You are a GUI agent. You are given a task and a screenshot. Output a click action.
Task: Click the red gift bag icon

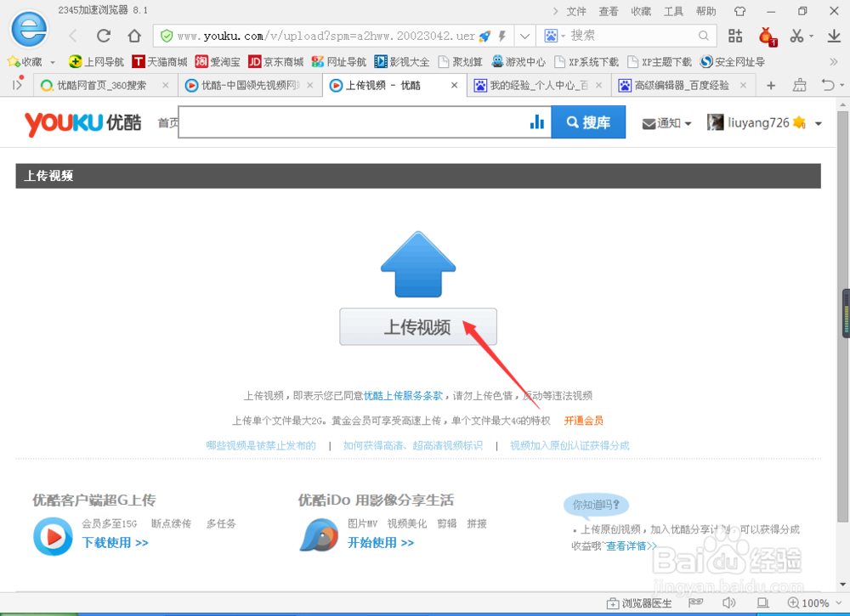[767, 37]
